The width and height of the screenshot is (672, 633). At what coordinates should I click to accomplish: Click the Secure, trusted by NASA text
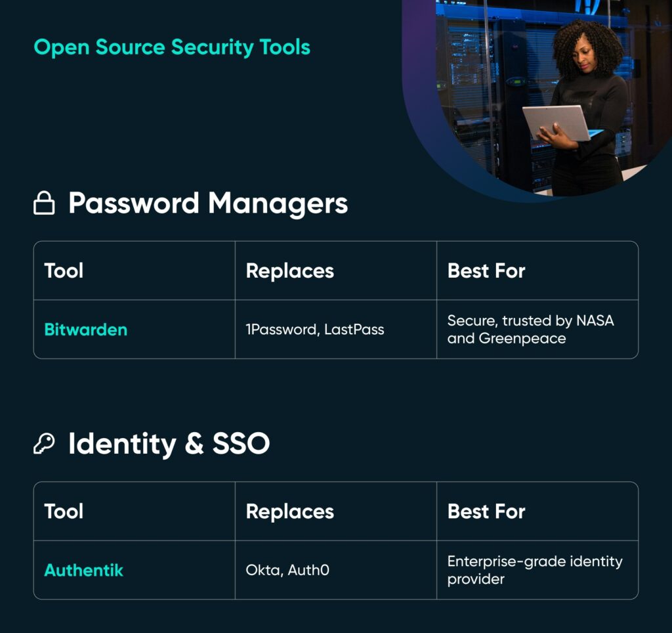pyautogui.click(x=530, y=321)
